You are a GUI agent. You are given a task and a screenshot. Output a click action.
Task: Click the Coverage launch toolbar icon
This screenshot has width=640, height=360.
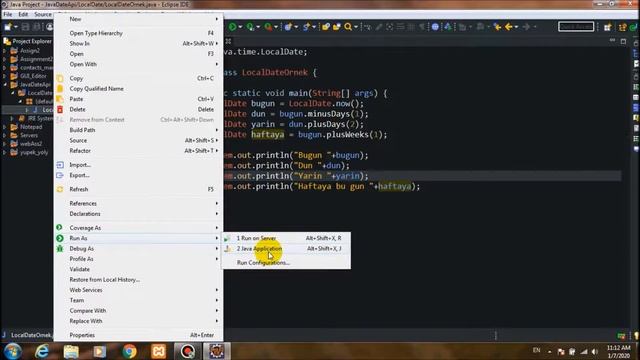[250, 27]
